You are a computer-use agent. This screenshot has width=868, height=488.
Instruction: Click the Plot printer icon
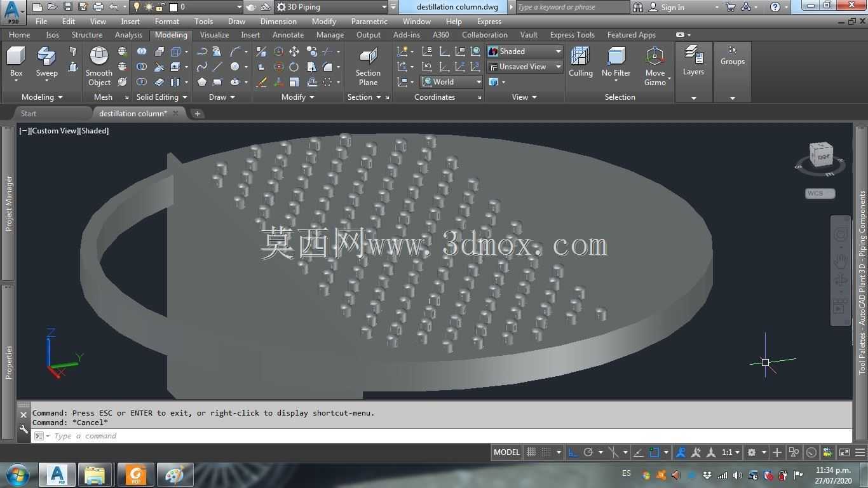pyautogui.click(x=98, y=7)
